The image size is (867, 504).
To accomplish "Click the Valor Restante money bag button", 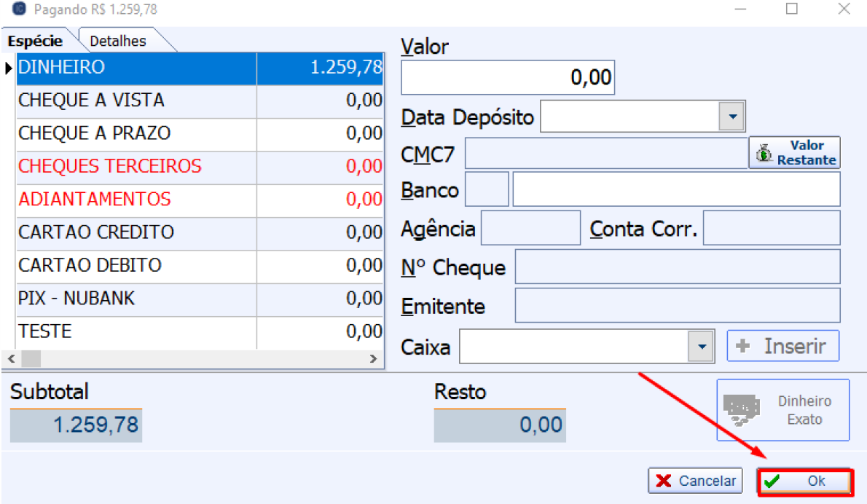I will point(794,153).
